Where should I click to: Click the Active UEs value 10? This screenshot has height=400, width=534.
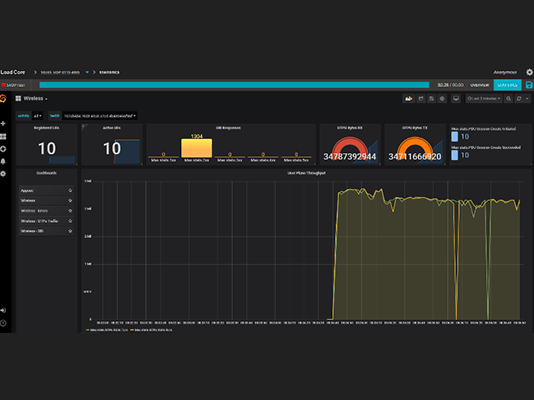[x=112, y=148]
